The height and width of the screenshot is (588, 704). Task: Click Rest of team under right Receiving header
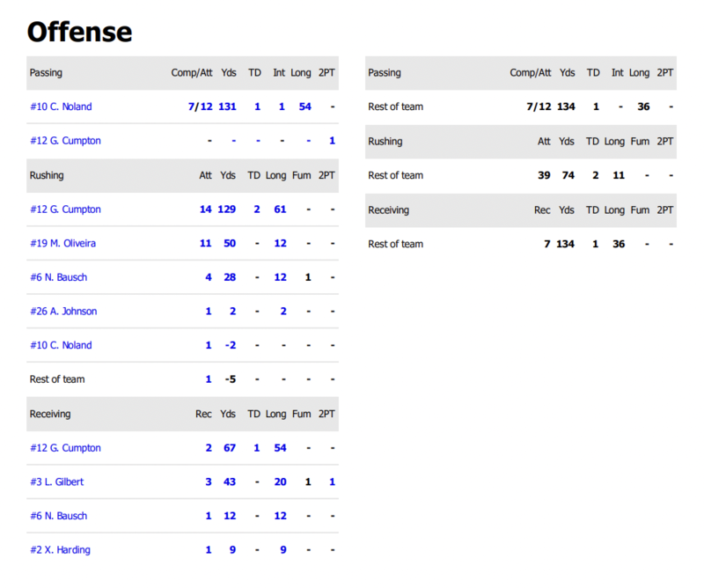(395, 244)
